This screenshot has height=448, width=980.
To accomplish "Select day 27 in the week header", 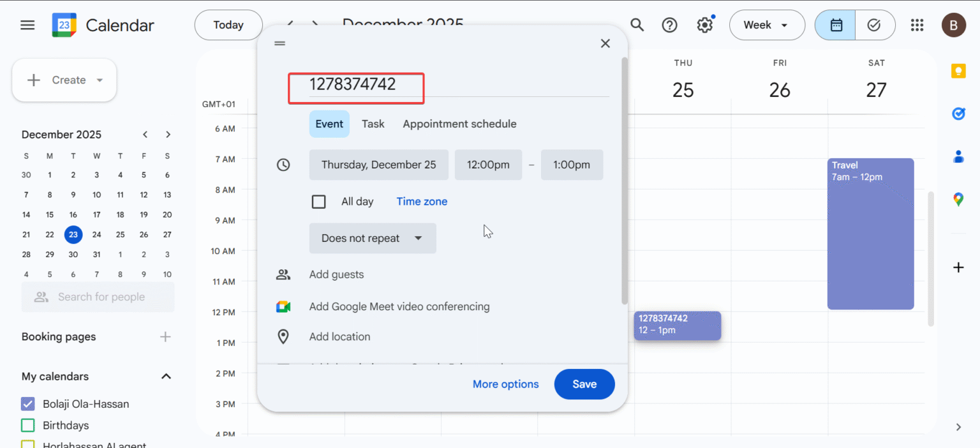I will pyautogui.click(x=876, y=90).
